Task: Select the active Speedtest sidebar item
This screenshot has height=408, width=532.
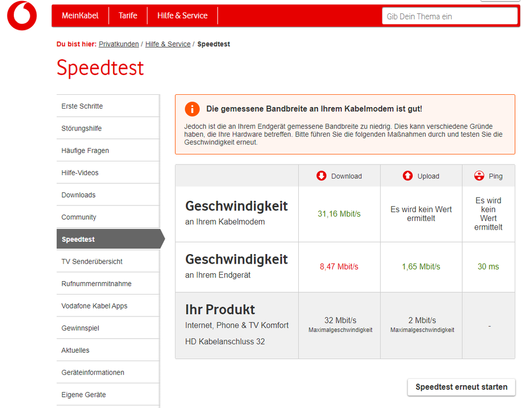Action: [111, 239]
